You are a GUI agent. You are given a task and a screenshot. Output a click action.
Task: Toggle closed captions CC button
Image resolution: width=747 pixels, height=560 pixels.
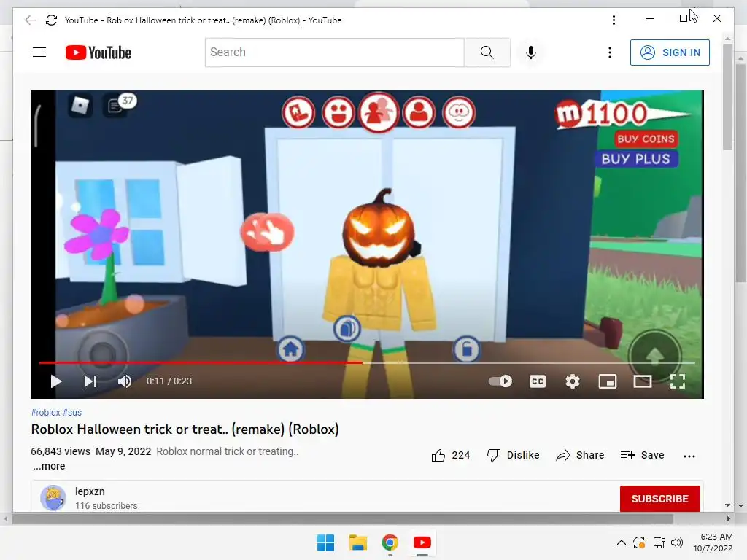538,381
